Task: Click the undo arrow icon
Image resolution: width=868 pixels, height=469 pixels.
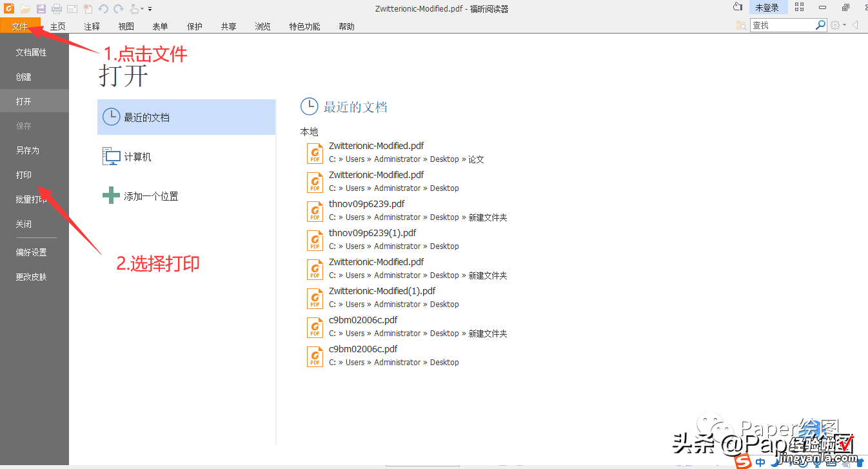Action: 103,8
